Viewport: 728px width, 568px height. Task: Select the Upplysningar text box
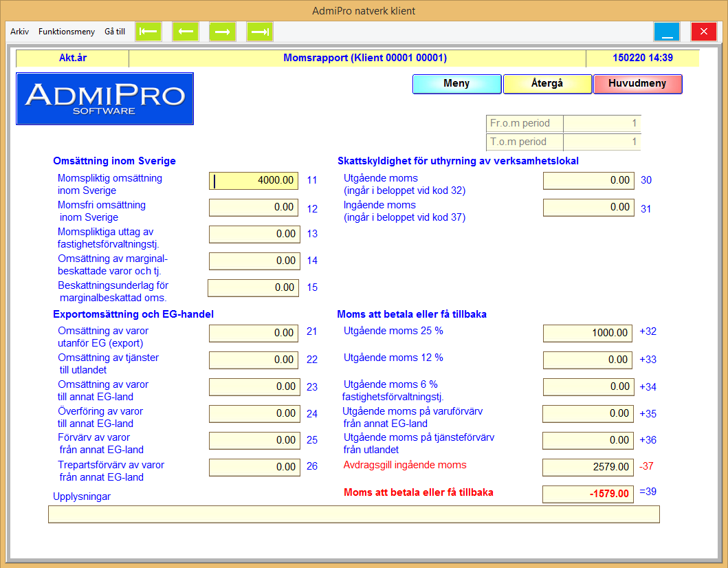pos(353,514)
